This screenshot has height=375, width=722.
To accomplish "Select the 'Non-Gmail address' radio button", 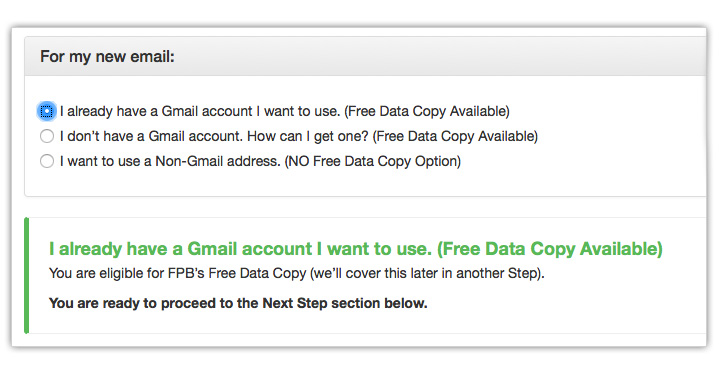I will (x=47, y=161).
